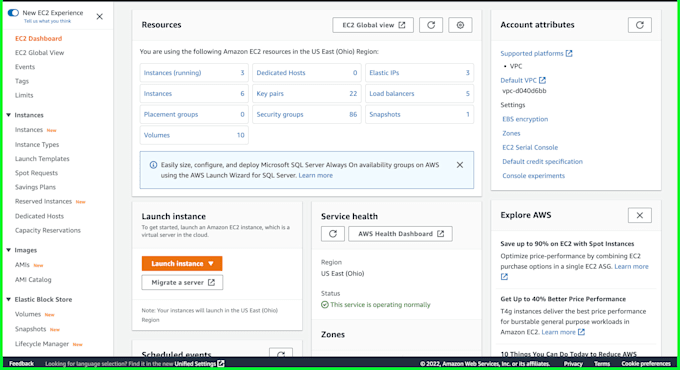Open Cookie preferences in footer

tap(646, 363)
